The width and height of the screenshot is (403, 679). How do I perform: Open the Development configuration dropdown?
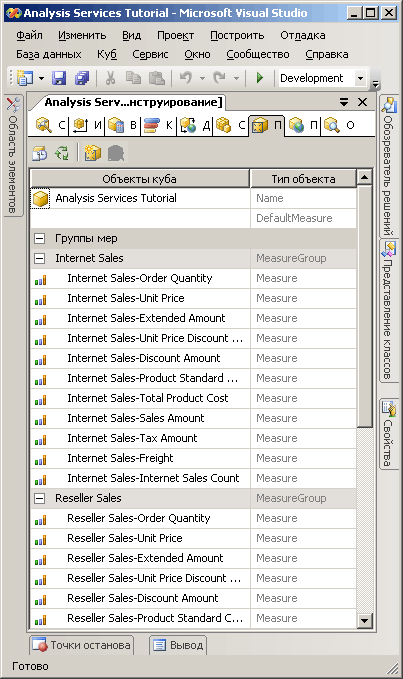coord(360,78)
